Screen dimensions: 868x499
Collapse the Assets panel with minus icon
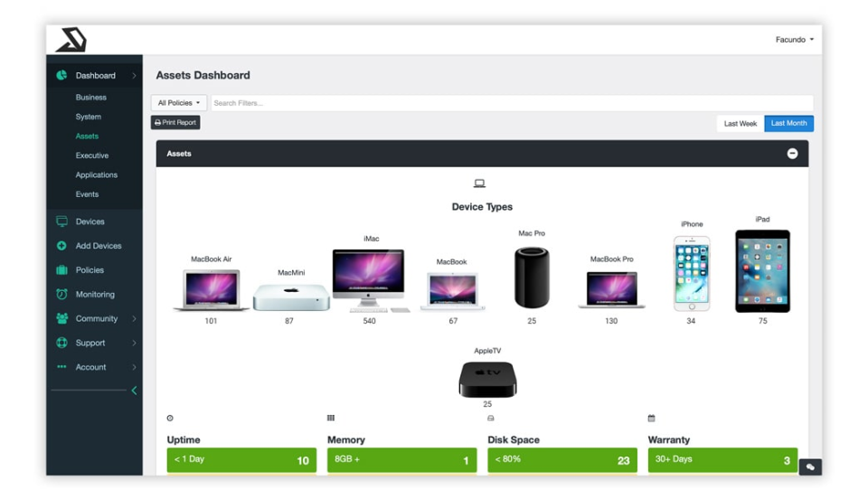792,154
